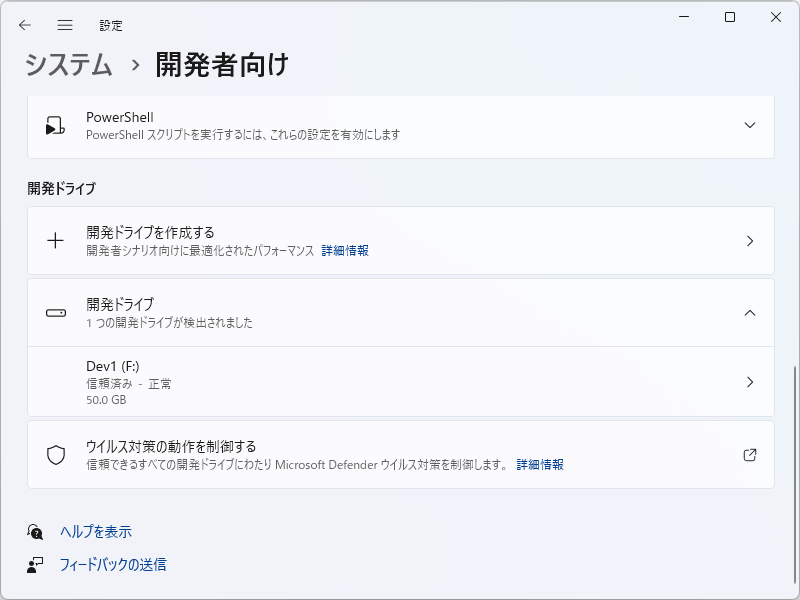Click the shield icon for ウイルス対策の動作を制御する
This screenshot has width=800, height=600.
(55, 454)
